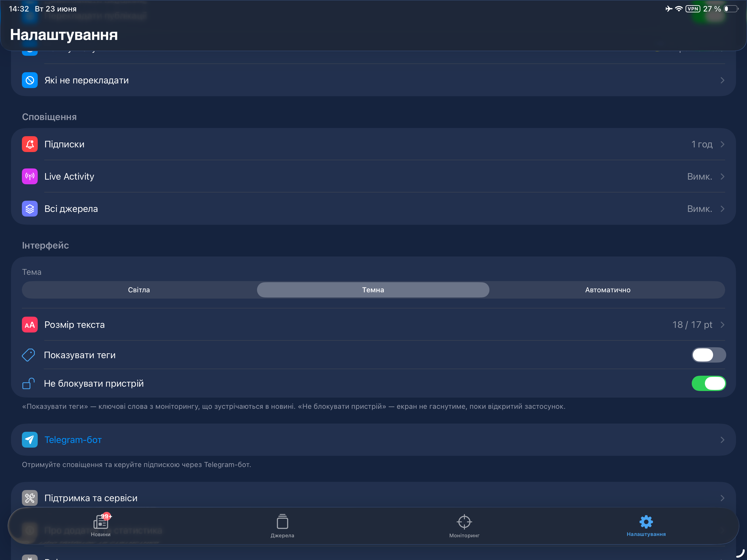Image resolution: width=747 pixels, height=560 pixels.
Task: Tap the tools icon for Підтримка та сервіси
Action: tap(30, 498)
